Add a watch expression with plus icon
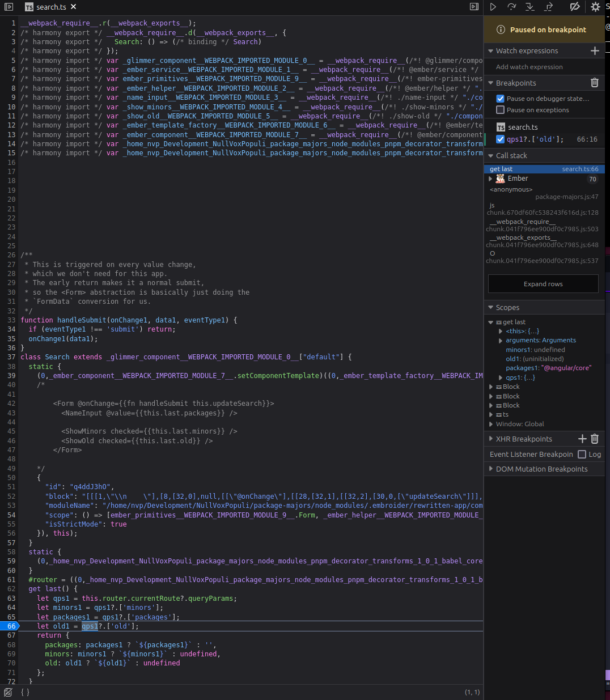 pyautogui.click(x=595, y=50)
